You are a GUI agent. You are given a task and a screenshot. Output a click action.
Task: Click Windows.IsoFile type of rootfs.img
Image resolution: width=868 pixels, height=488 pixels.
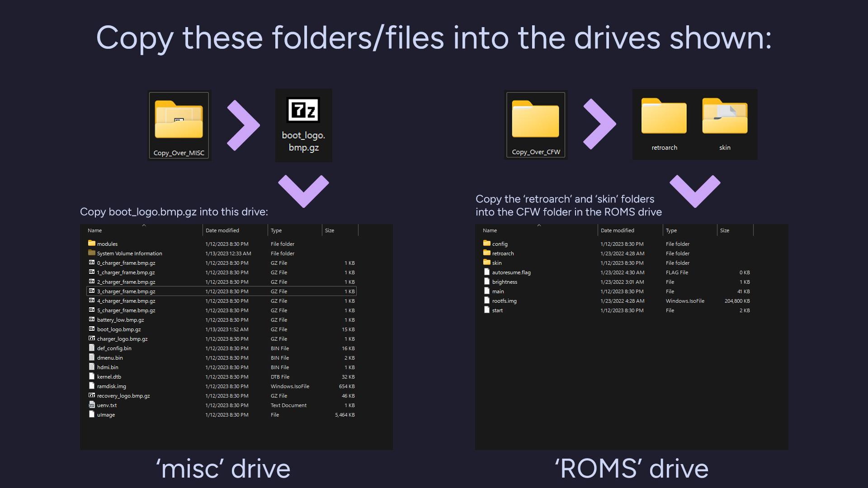(x=685, y=301)
